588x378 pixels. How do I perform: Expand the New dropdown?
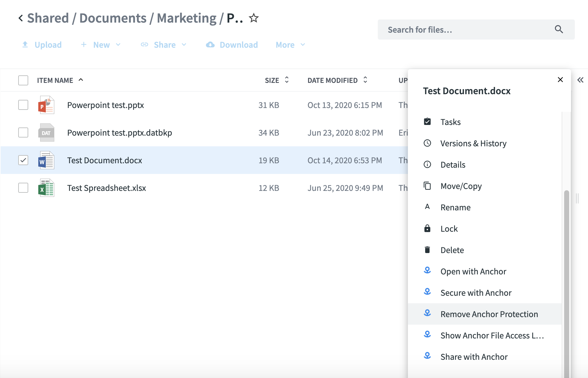pos(101,45)
